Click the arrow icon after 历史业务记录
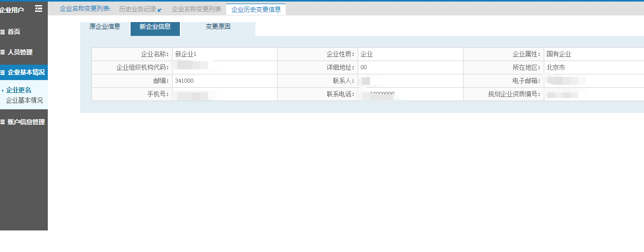Image resolution: width=644 pixels, height=252 pixels. click(159, 10)
